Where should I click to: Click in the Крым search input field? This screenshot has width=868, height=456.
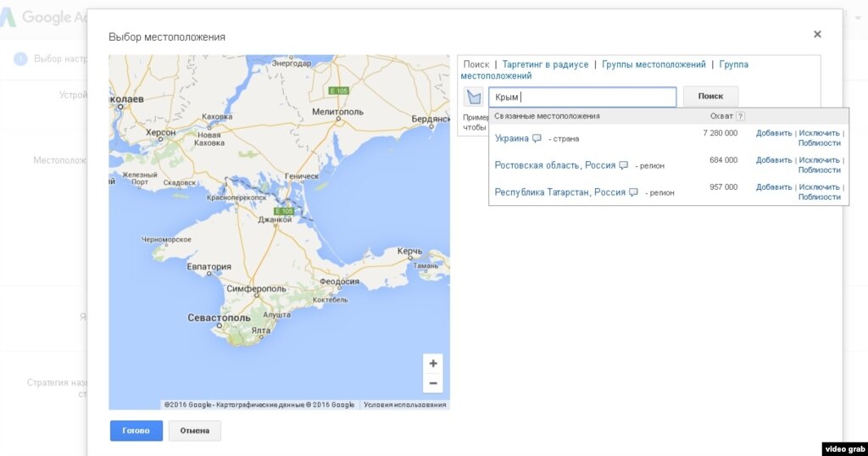tap(585, 97)
